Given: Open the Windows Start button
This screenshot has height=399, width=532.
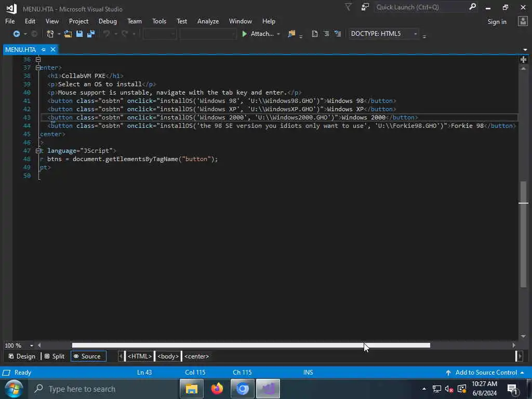Looking at the screenshot, I should (x=14, y=389).
